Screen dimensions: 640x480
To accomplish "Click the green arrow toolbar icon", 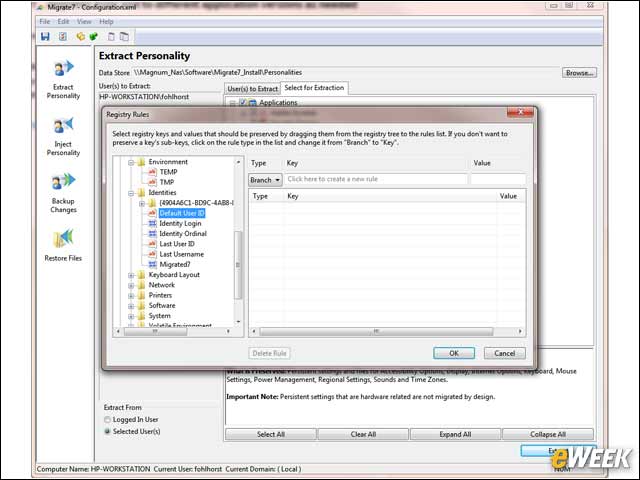I will [93, 36].
